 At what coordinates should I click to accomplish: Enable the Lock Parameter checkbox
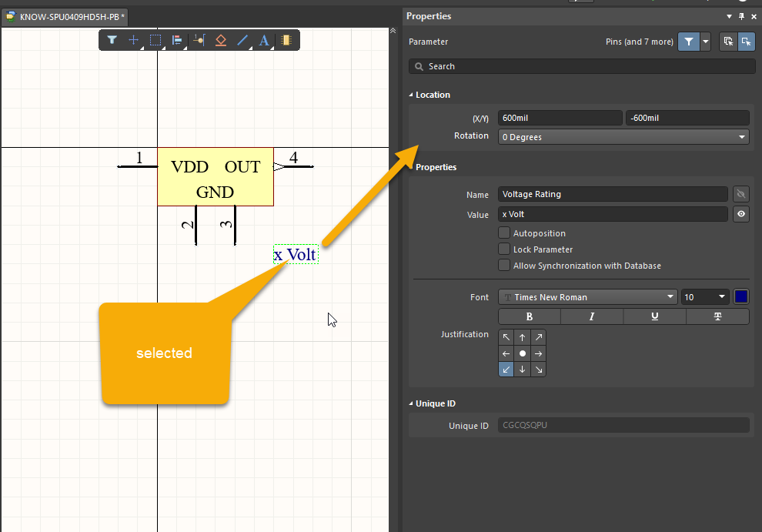click(x=504, y=249)
